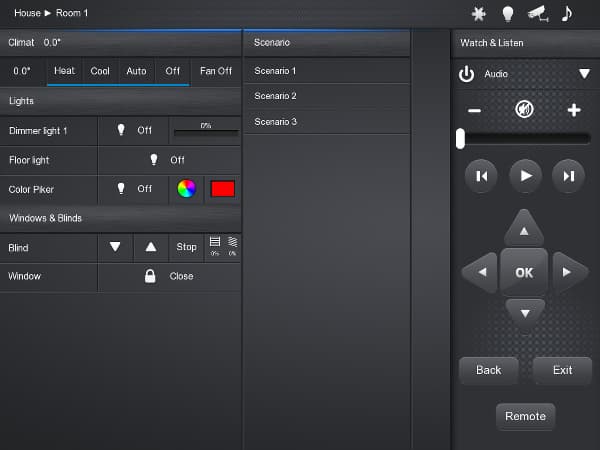Open the lights bulb icon in top bar
Viewport: 600px width, 450px height.
click(507, 14)
